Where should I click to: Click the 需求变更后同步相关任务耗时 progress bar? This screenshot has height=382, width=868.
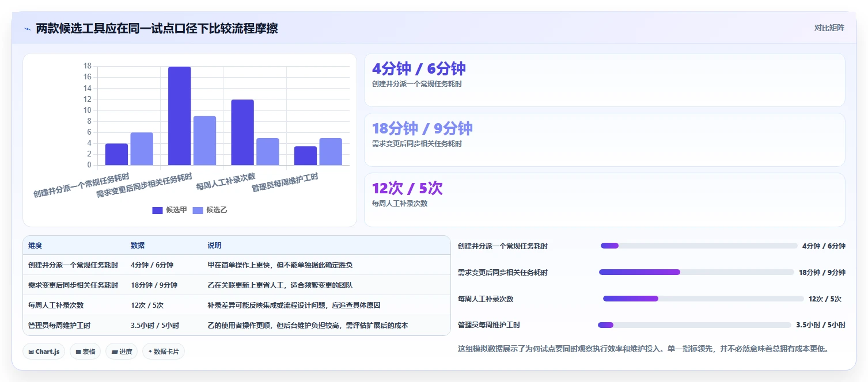(695, 272)
